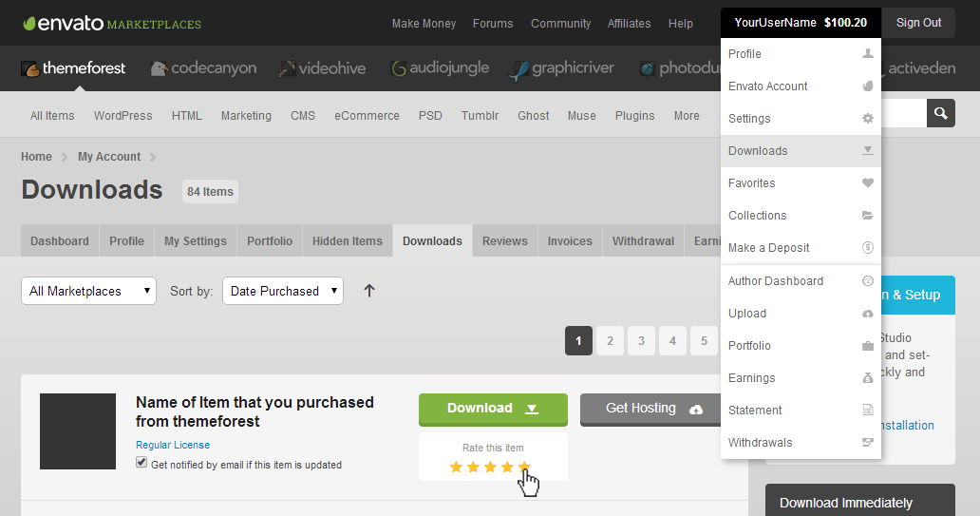
Task: Click the gauge icon beside Author Dashboard
Action: coord(868,281)
